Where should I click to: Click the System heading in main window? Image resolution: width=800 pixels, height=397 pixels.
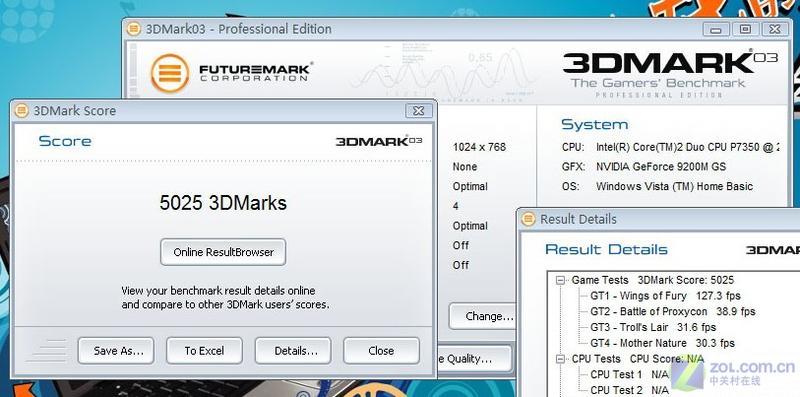pos(594,125)
